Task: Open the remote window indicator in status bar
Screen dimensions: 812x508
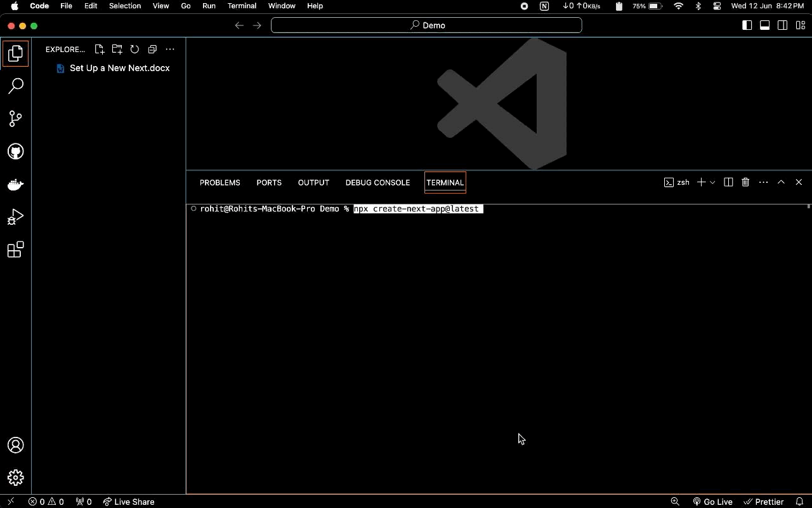Action: point(10,502)
